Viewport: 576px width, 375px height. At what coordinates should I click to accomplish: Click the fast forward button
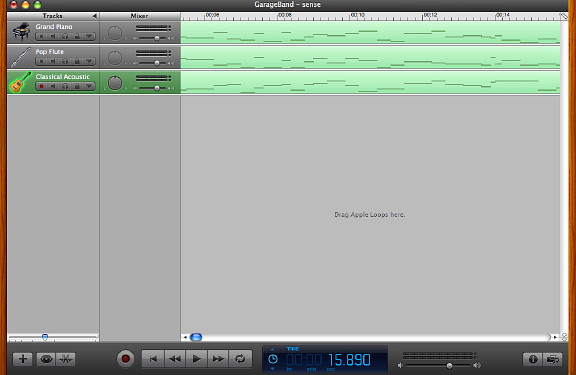[x=219, y=359]
